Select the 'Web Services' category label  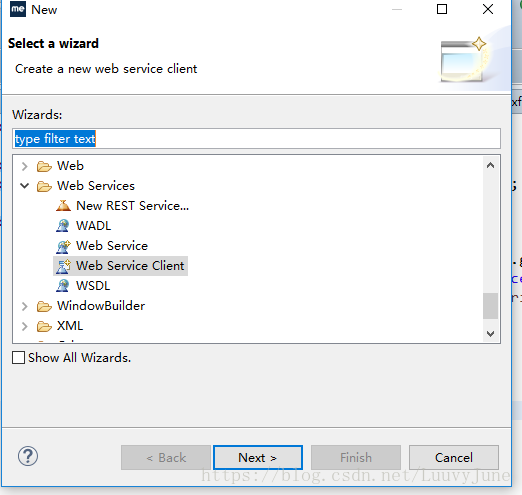96,186
